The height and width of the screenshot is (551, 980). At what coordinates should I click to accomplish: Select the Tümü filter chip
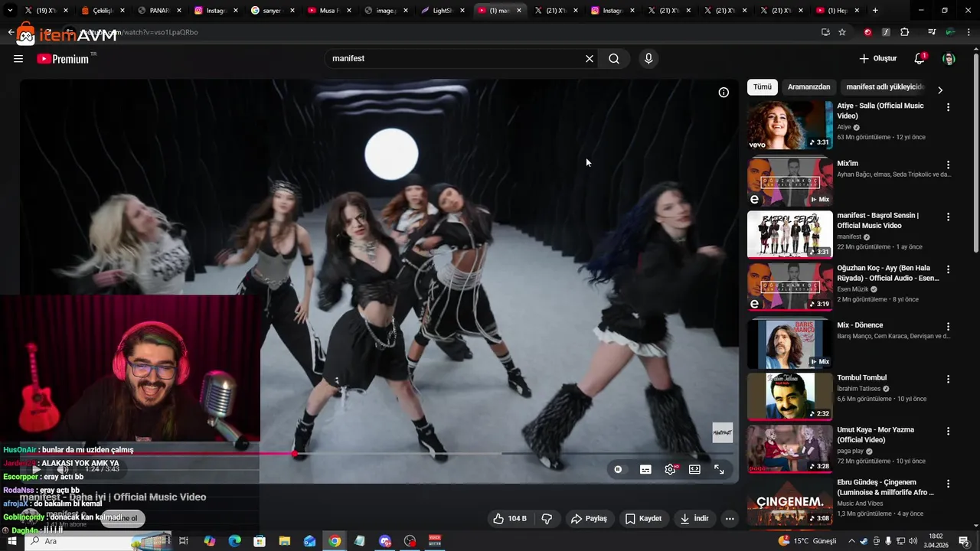point(763,87)
